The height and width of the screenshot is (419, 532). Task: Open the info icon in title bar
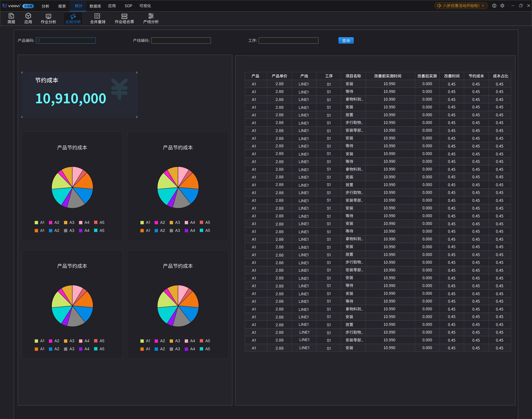tap(494, 6)
